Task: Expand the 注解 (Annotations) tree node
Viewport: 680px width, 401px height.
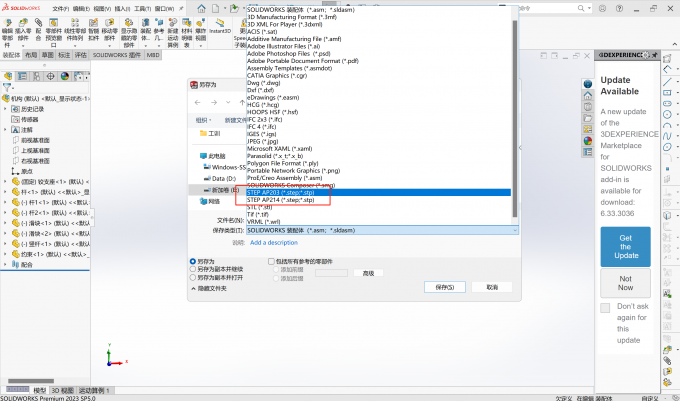Action: pos(5,130)
